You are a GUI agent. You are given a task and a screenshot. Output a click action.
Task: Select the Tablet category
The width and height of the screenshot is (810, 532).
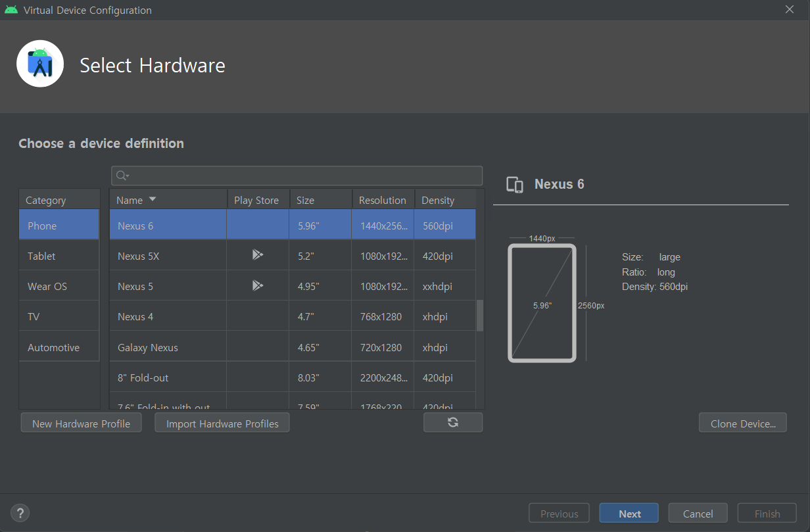(59, 256)
